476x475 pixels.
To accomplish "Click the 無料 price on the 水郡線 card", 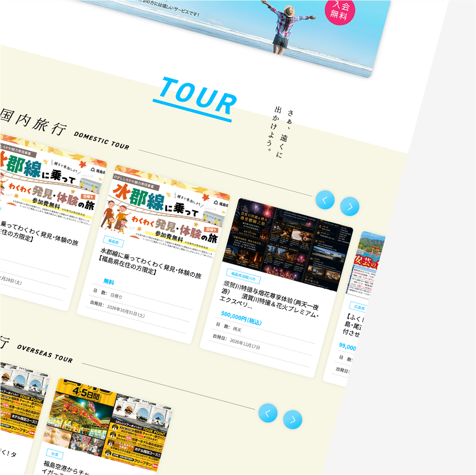I will tap(108, 282).
